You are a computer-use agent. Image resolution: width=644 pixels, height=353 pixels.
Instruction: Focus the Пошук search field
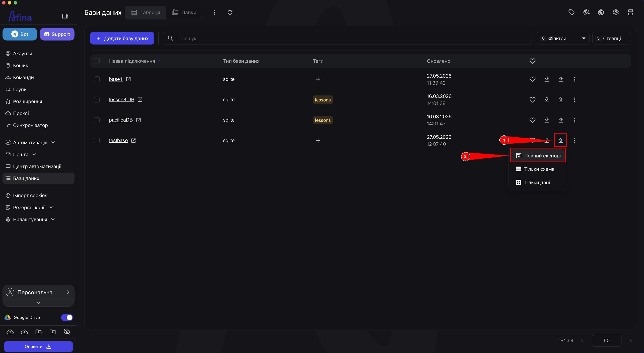click(x=347, y=38)
